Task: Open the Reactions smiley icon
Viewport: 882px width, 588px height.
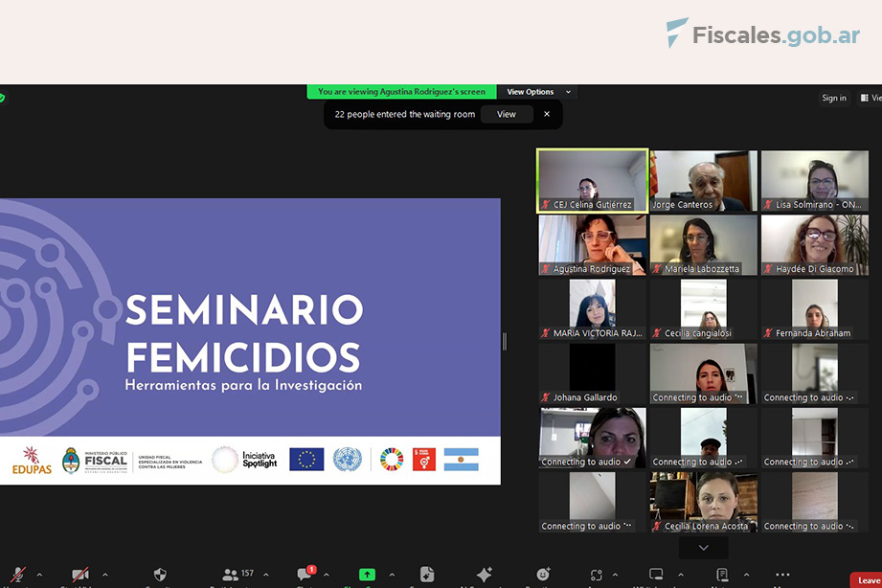Action: 543,575
